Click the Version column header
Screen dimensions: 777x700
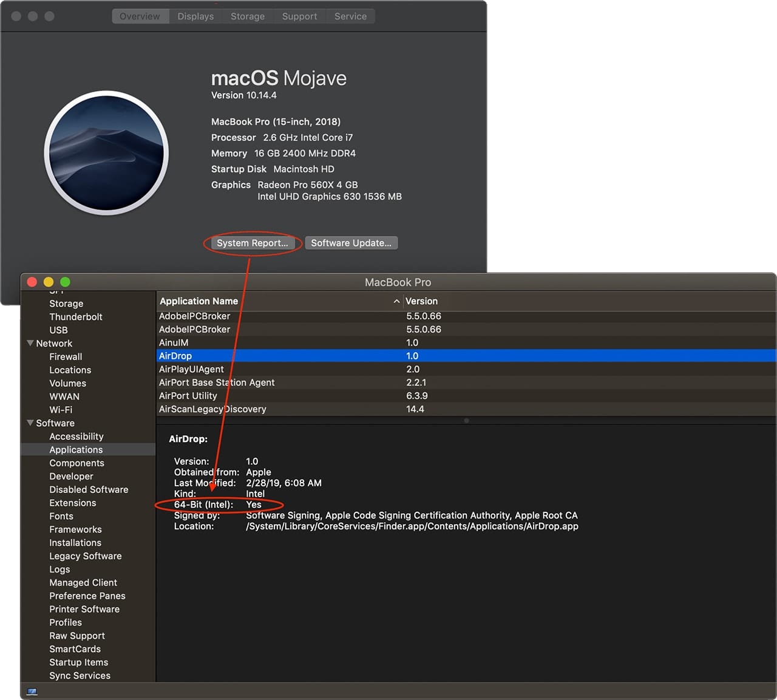pos(421,301)
